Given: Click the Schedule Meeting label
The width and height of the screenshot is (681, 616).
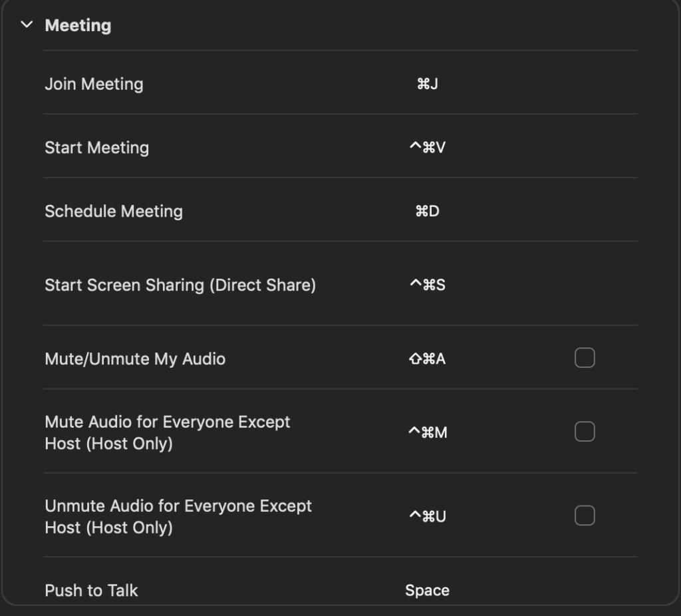Looking at the screenshot, I should (114, 212).
